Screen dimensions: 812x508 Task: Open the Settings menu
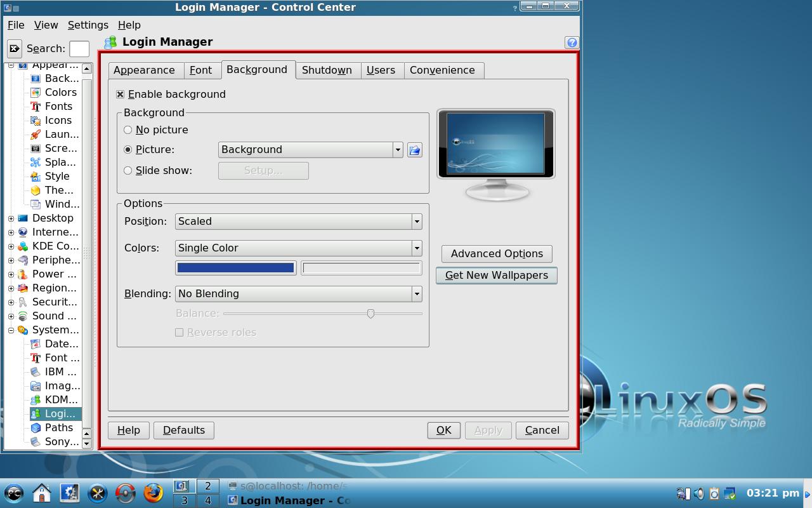pos(88,25)
